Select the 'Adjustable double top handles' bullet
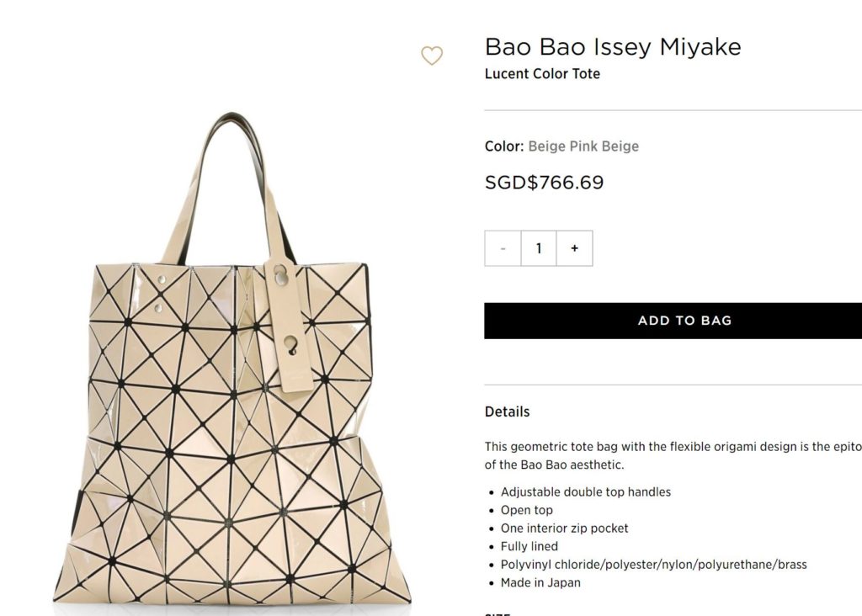862x616 pixels. click(x=586, y=491)
